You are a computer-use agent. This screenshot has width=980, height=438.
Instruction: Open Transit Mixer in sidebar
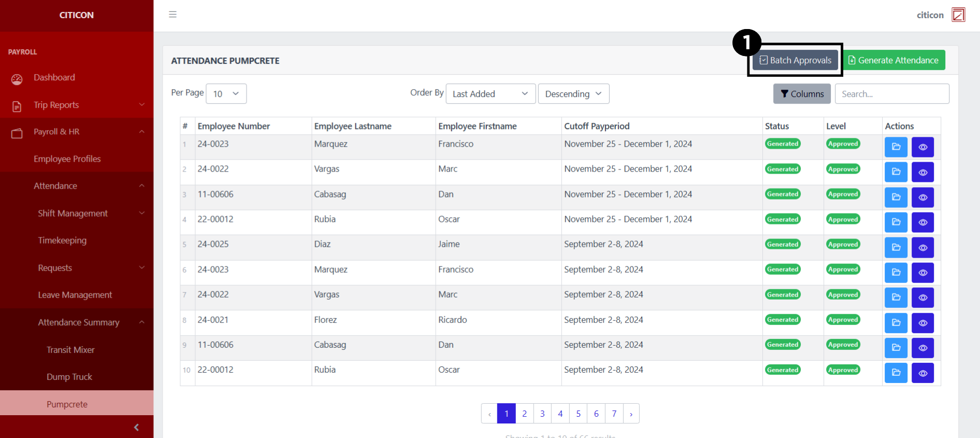pyautogui.click(x=70, y=350)
